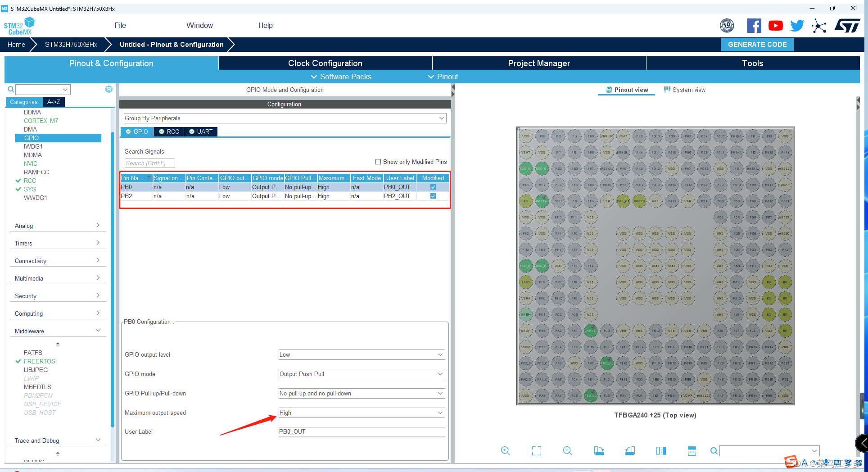The image size is (868, 472).
Task: Click the ST logo
Action: click(847, 26)
